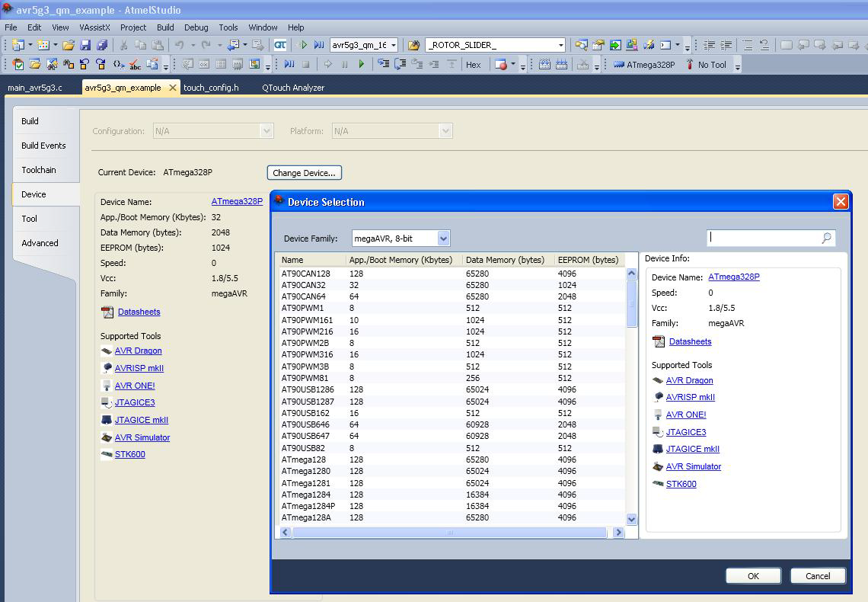Viewport: 868px width, 602px height.
Task: Click the No Tool programmer icon
Action: click(x=690, y=65)
